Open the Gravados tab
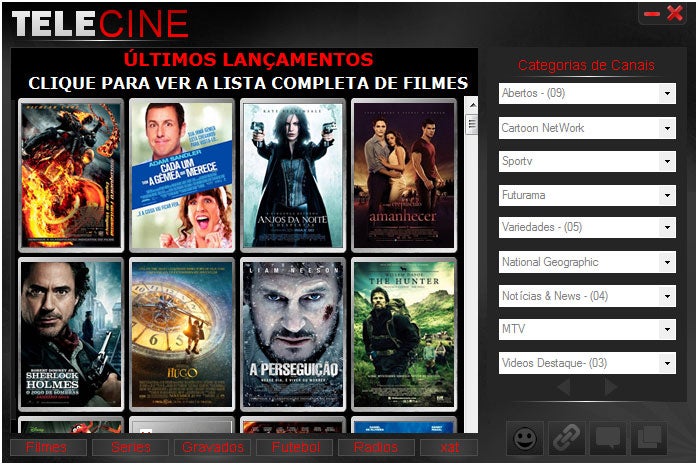Screen dimensions: 699x465 pos(212,447)
